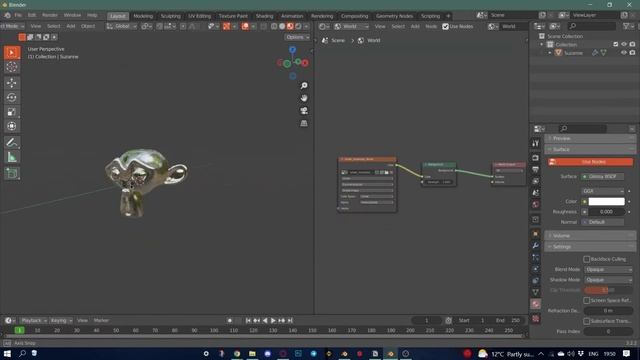Screen dimensions: 640x360
Task: Select the Rotate tool
Action: [12, 97]
